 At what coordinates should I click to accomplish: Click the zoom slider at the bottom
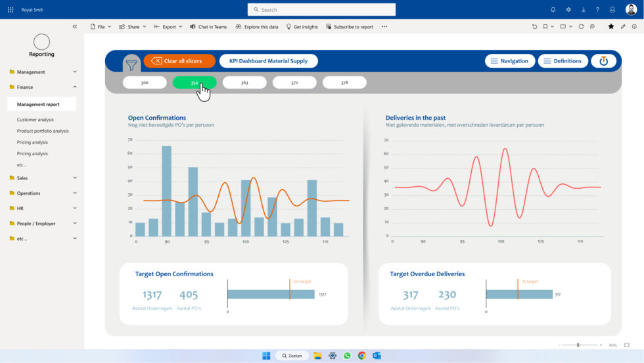pyautogui.click(x=578, y=345)
